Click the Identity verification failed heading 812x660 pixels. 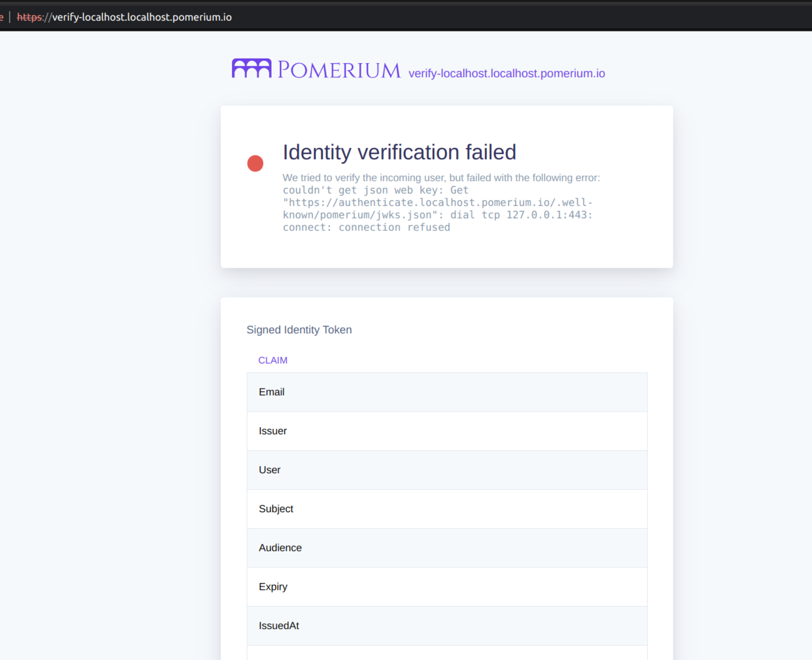399,152
